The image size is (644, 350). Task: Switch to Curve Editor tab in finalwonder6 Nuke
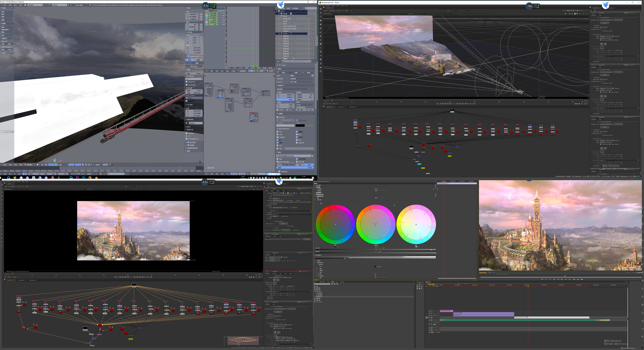(340, 107)
